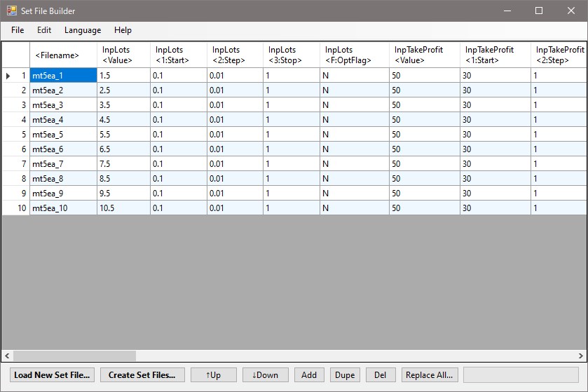Select the mt5ea_4 filename cell
588x392 pixels.
63,120
